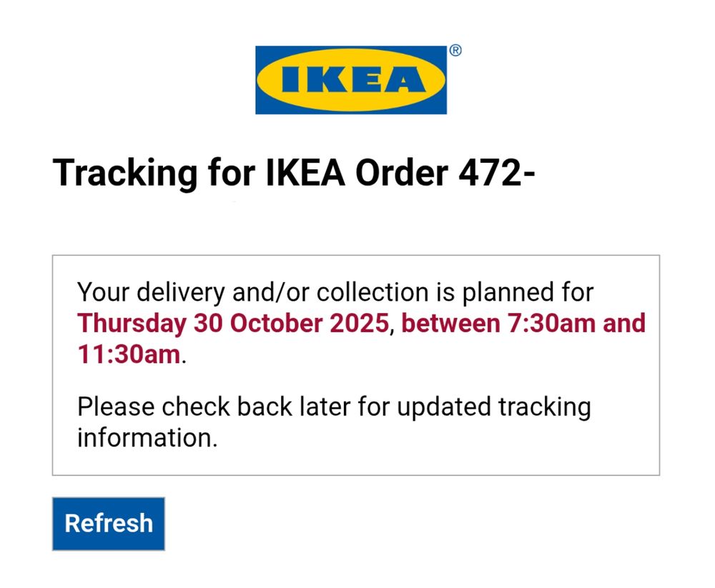The image size is (715, 588).
Task: Click the IKEA brand emblem to visit homepage
Action: pyautogui.click(x=350, y=79)
